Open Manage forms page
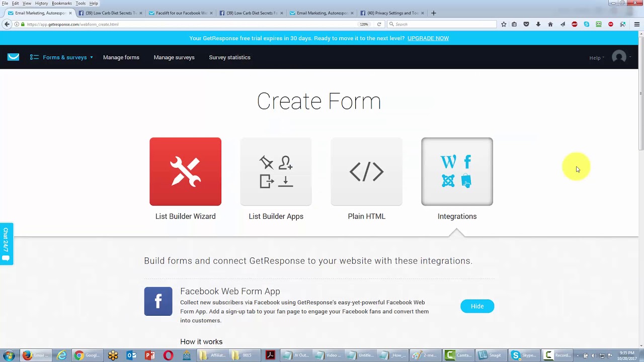The height and width of the screenshot is (362, 644). (121, 57)
